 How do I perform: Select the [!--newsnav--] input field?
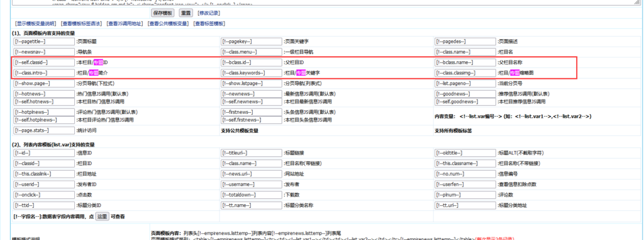(x=43, y=52)
